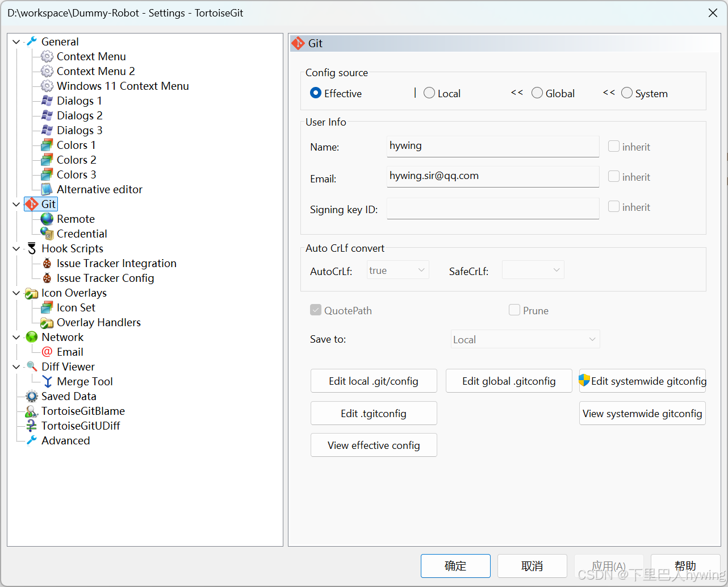728x587 pixels.
Task: Toggle the Prune checkbox
Action: [514, 310]
